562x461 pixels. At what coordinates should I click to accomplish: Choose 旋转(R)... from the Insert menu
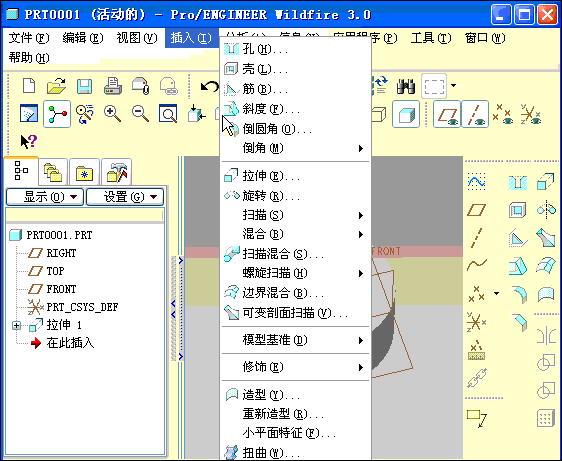(295, 196)
